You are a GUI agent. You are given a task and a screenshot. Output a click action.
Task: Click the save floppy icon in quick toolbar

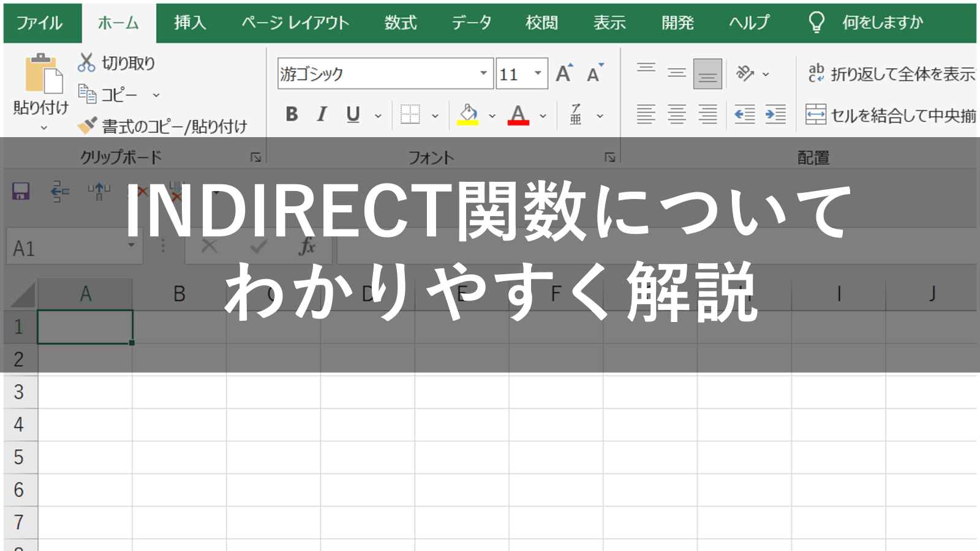21,191
